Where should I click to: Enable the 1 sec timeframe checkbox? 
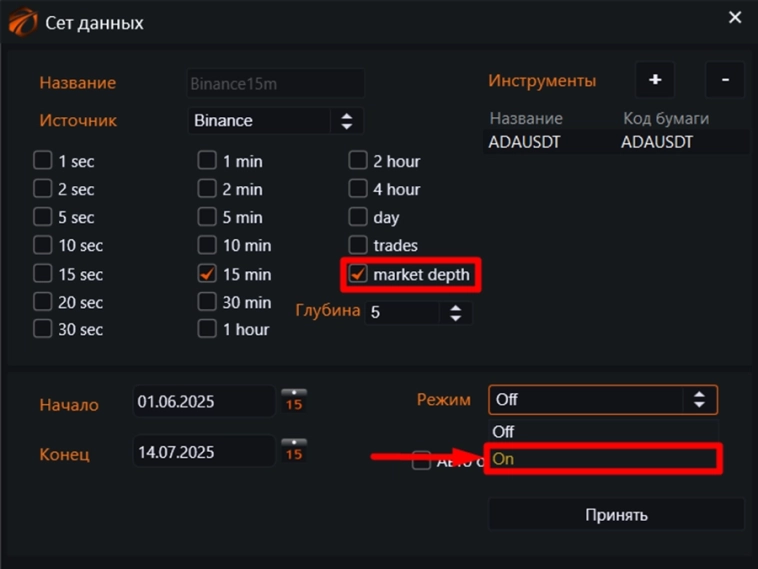[43, 161]
